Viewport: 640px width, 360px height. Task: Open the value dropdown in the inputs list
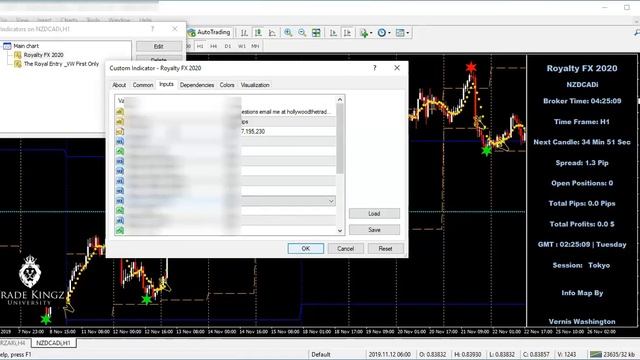pos(331,201)
